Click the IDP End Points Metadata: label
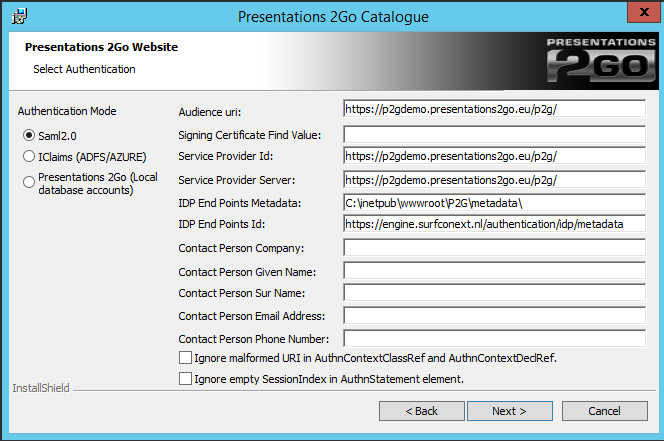This screenshot has height=441, width=664. point(240,203)
